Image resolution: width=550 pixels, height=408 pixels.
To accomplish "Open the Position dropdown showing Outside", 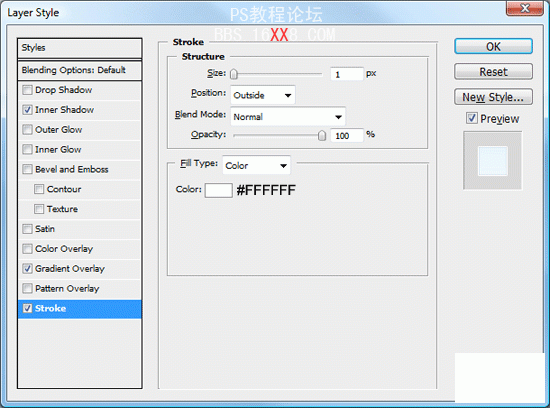I will click(263, 95).
